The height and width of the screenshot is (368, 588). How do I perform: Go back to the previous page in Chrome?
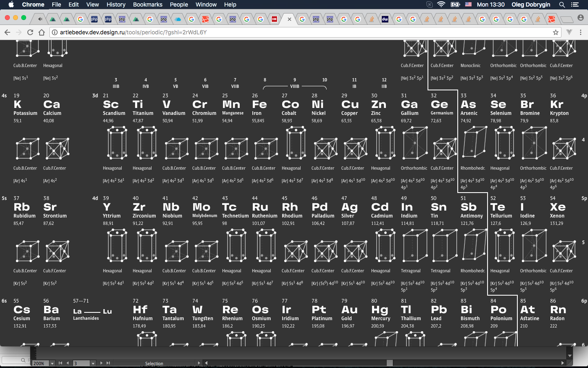7,32
